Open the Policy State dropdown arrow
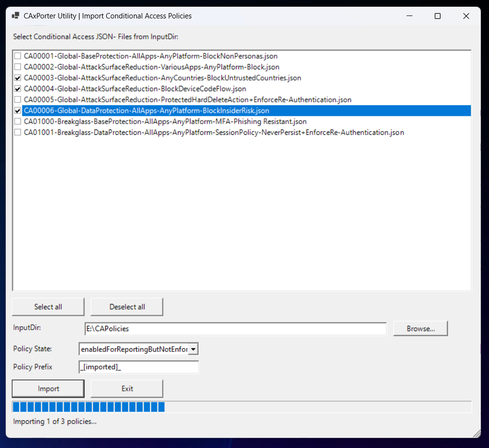This screenshot has height=448, width=489. point(193,349)
